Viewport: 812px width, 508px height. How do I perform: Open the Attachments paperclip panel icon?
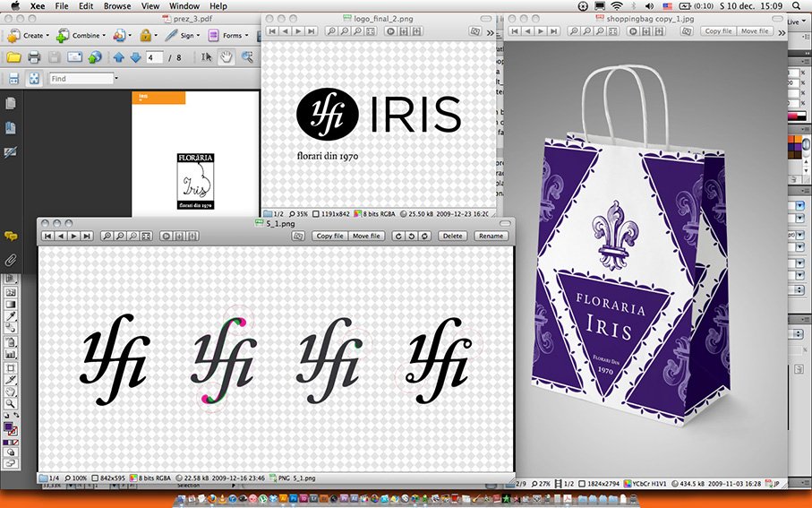click(x=11, y=260)
